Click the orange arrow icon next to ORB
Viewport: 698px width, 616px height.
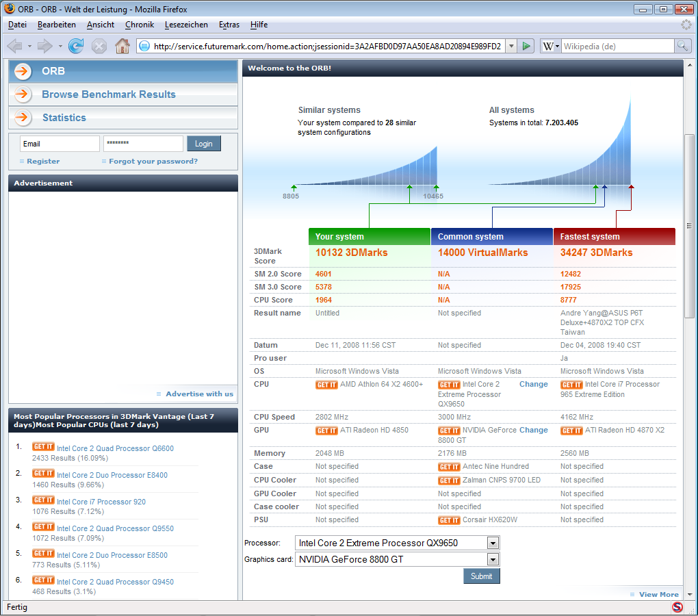pyautogui.click(x=23, y=71)
